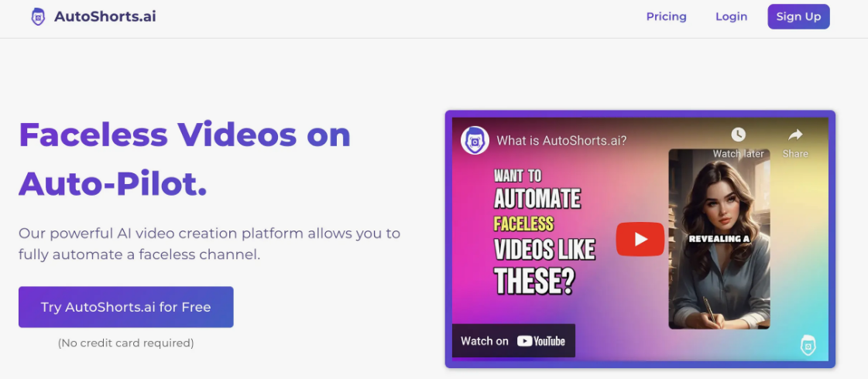
Task: Open the Login page
Action: [x=731, y=16]
